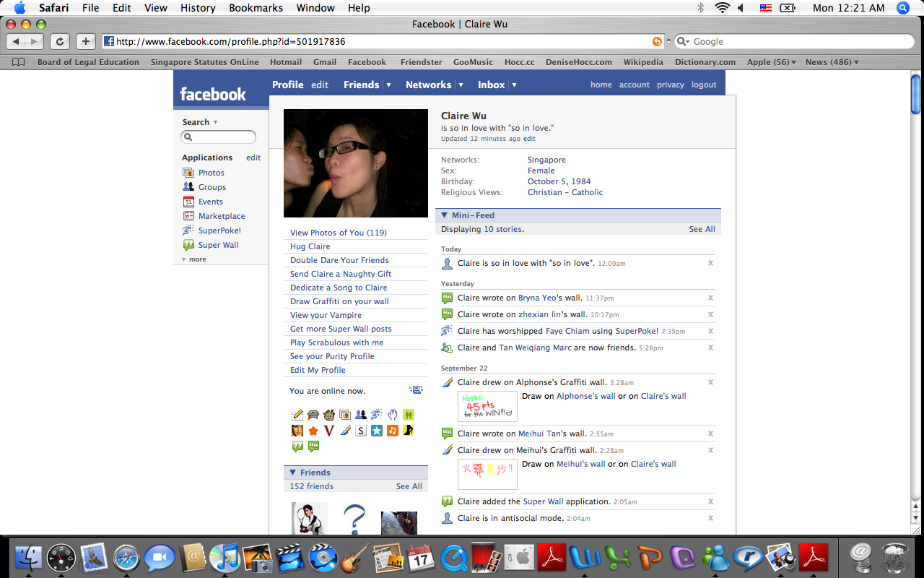Viewport: 924px width, 578px height.
Task: Open the orange star application icon
Action: tap(313, 431)
